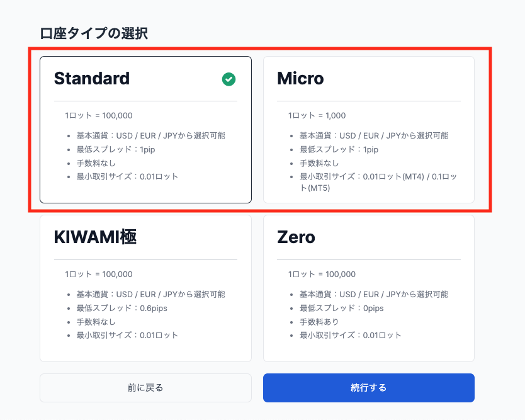
Task: Click KIWAMI極's 手数料なし bullet
Action: coord(96,322)
